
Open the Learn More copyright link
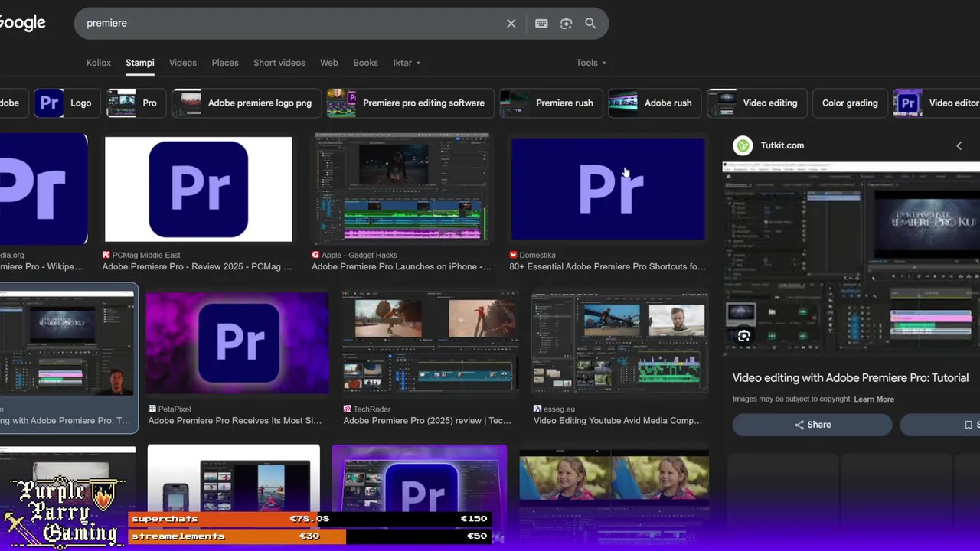pos(874,399)
